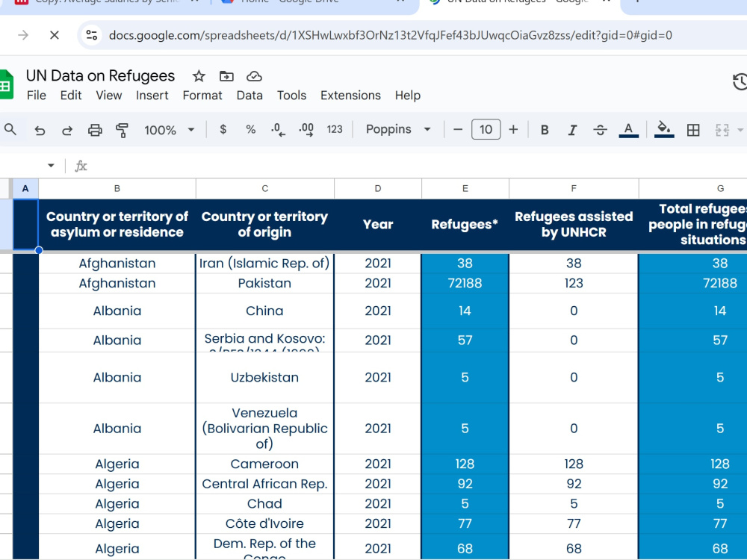Open the Edit menu

pyautogui.click(x=70, y=96)
